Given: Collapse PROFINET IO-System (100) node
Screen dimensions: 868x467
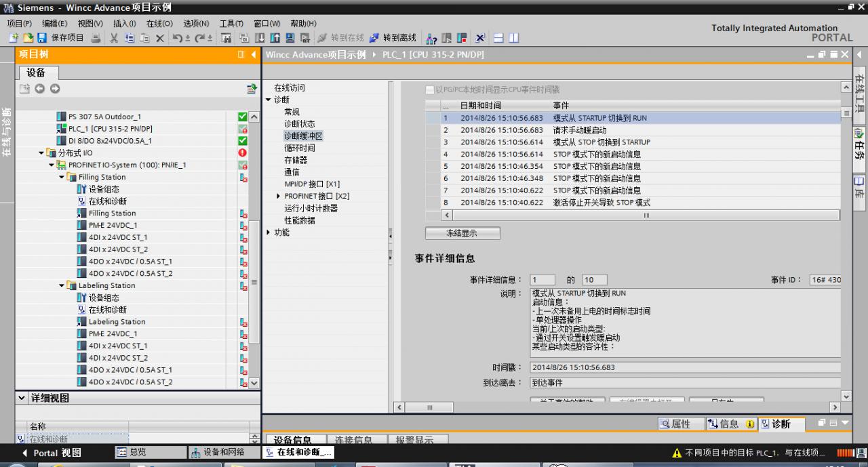Looking at the screenshot, I should pyautogui.click(x=52, y=165).
